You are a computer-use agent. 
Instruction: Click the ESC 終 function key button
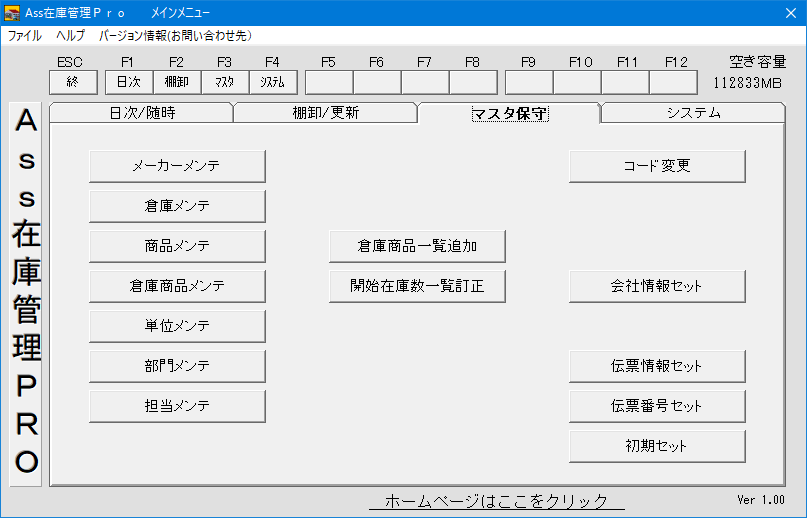73,82
